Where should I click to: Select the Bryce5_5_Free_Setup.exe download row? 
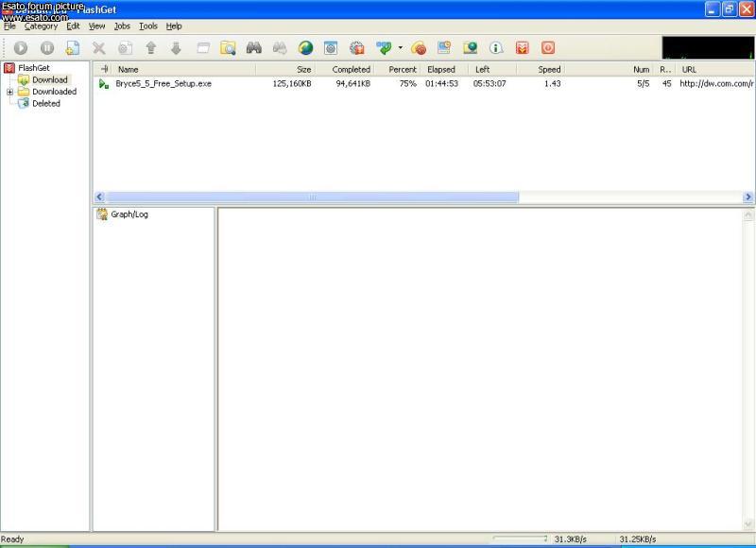(424, 84)
